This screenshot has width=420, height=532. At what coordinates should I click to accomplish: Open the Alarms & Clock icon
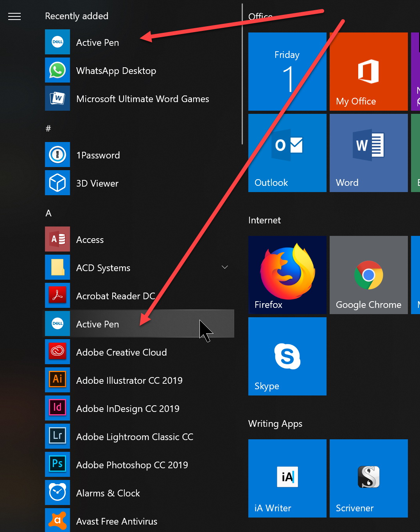57,492
